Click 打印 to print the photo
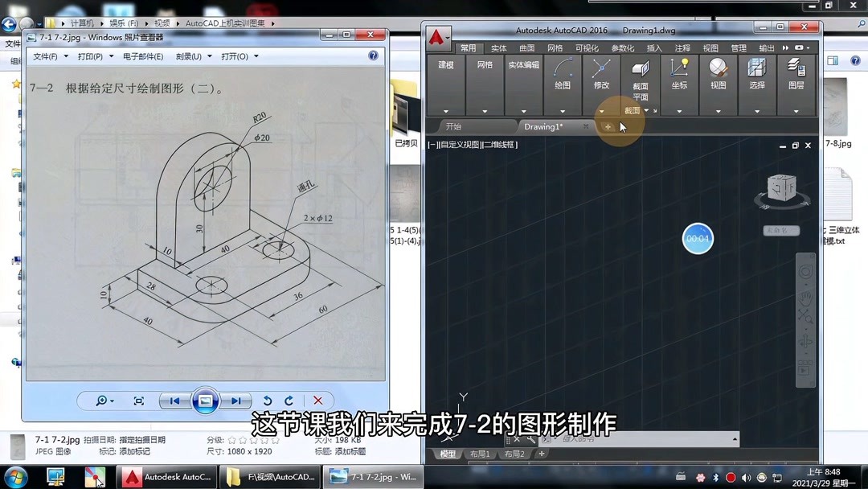 coord(88,55)
